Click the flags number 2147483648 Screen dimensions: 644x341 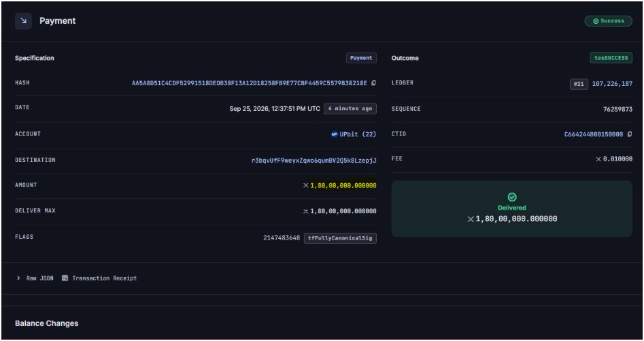(282, 238)
